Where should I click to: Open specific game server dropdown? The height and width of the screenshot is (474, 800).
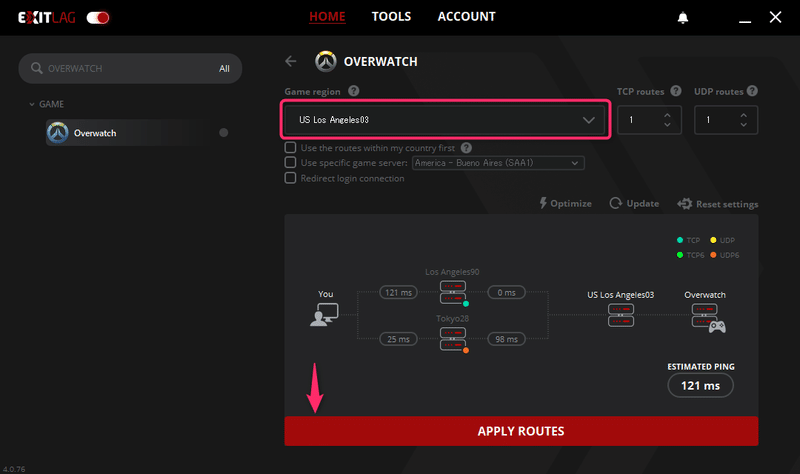[498, 163]
